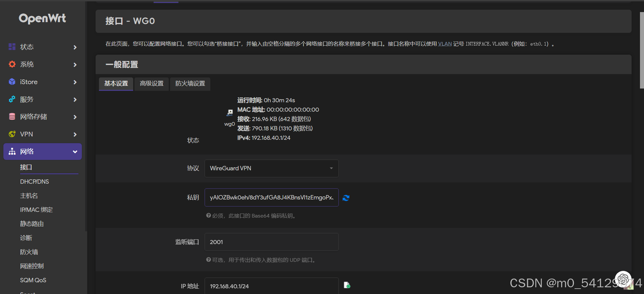This screenshot has width=644, height=294.
Task: Click the floating ChatGPT assistant icon
Action: click(x=623, y=279)
